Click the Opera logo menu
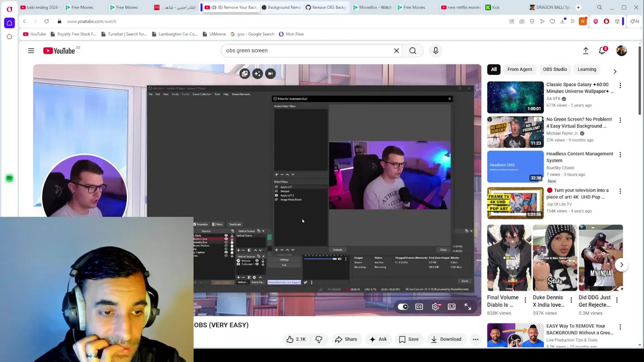 point(9,9)
